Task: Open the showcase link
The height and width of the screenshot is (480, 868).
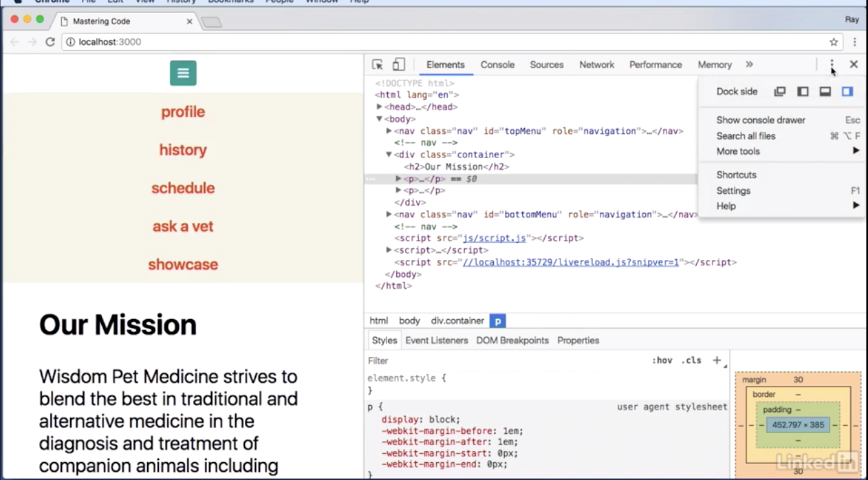Action: coord(183,264)
